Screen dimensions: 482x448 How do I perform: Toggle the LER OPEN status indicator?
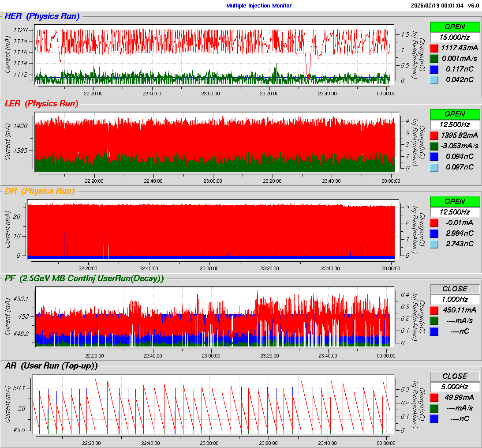455,114
